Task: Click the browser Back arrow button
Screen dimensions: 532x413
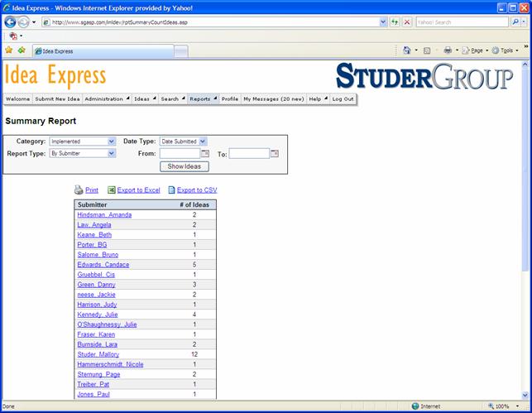Action: [10, 22]
